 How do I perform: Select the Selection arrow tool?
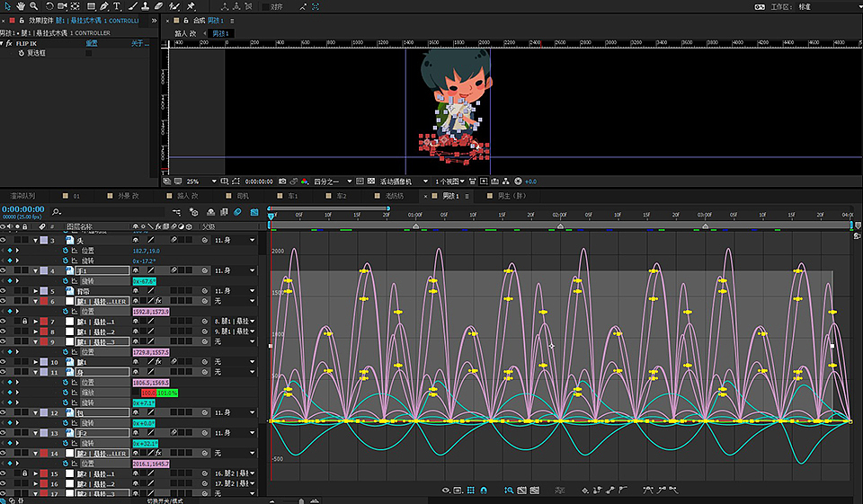coord(8,6)
